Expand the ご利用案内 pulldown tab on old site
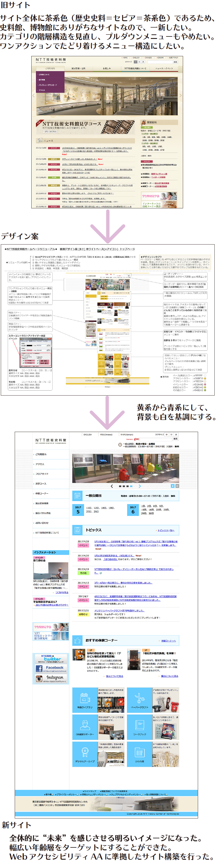The width and height of the screenshot is (216, 868). pos(50,68)
